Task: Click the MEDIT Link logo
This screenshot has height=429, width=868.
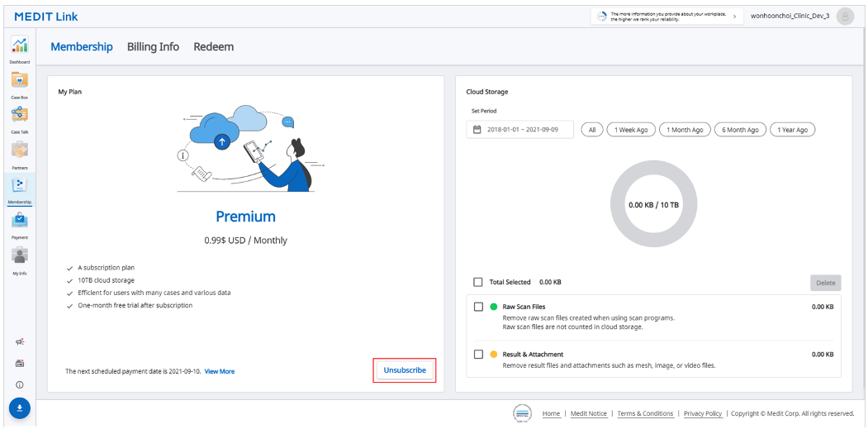Action: pyautogui.click(x=46, y=16)
